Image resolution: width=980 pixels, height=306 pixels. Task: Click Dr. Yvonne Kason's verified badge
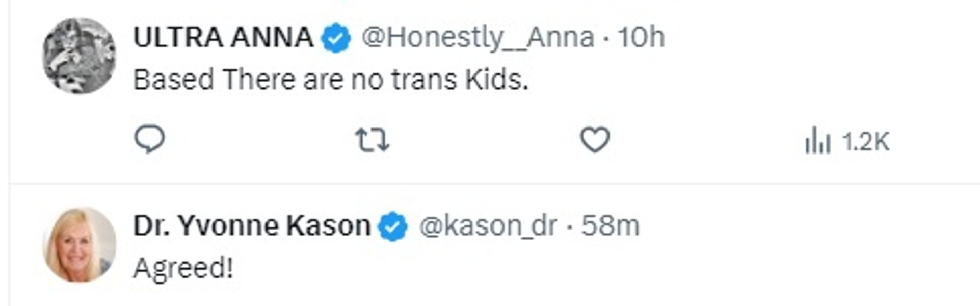(392, 226)
